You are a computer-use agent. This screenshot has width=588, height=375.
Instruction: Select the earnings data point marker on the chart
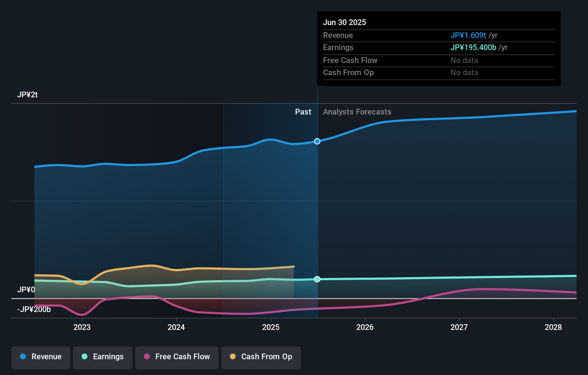click(317, 279)
